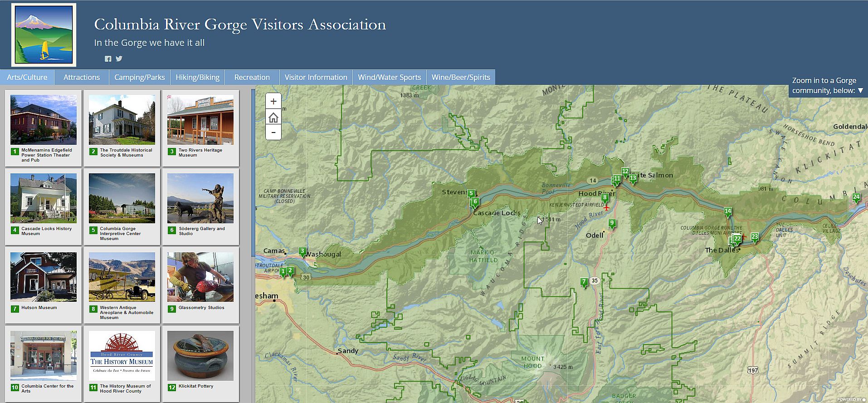
Task: Select the McMenamins Edgefield brick building photo
Action: click(x=44, y=120)
